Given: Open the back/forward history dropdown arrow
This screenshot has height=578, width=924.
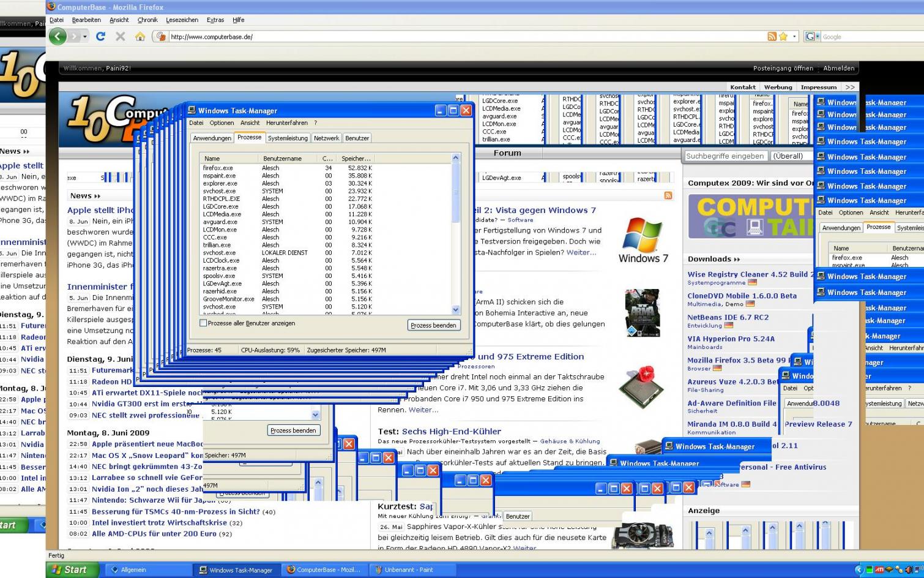Looking at the screenshot, I should pyautogui.click(x=85, y=37).
